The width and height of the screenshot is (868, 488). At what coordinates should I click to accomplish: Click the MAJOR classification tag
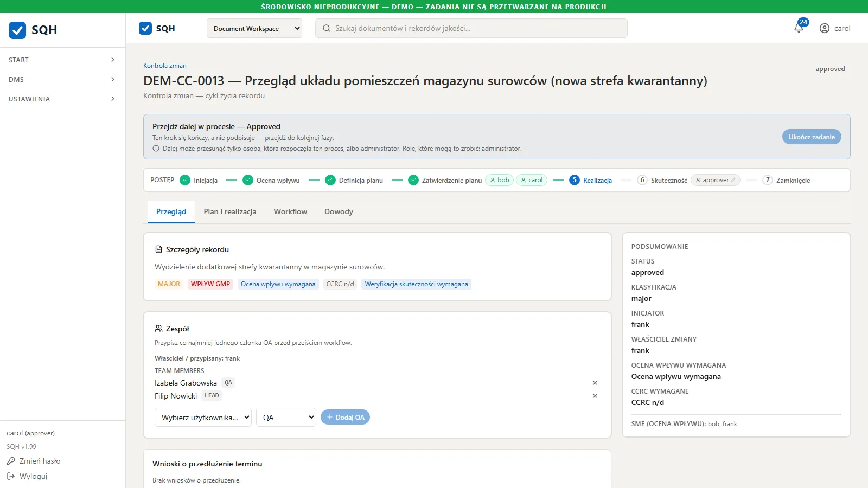[169, 284]
